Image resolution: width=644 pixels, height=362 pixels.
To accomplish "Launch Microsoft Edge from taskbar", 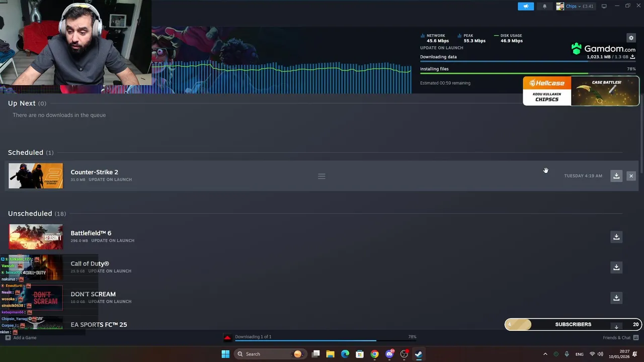I will click(345, 354).
